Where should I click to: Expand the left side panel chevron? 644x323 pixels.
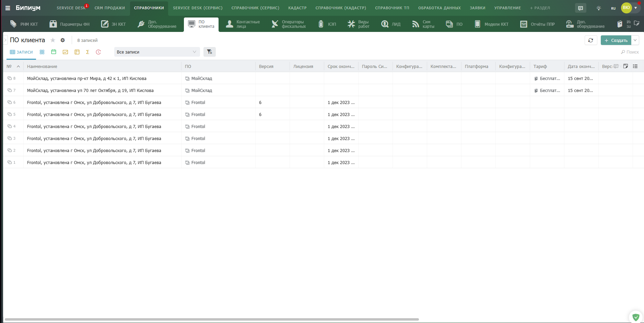click(x=5, y=40)
